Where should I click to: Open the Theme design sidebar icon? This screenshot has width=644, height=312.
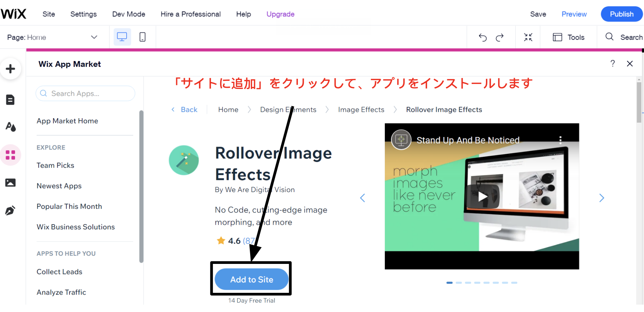point(10,127)
